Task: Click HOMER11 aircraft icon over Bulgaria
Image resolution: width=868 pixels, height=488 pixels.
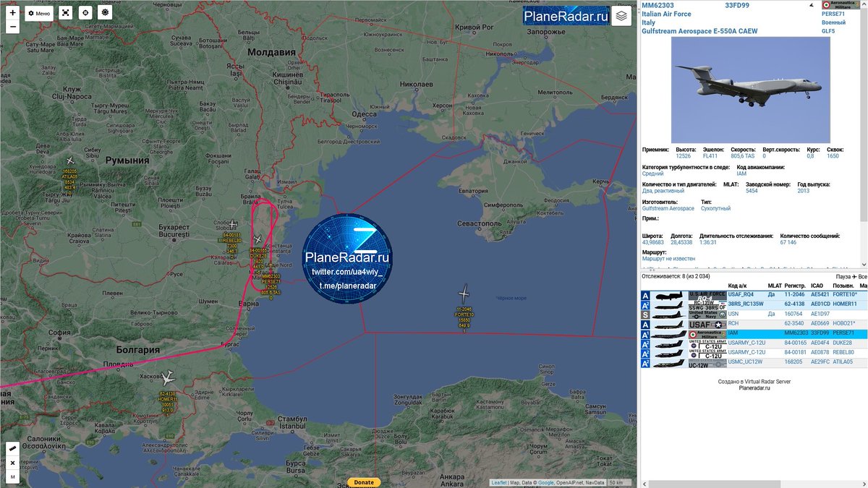Action: click(x=169, y=377)
